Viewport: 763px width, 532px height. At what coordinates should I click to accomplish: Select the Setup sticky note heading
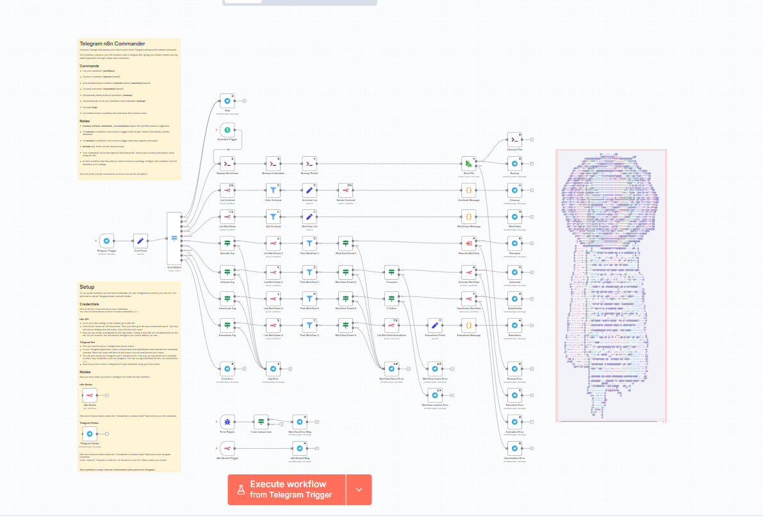[87, 287]
